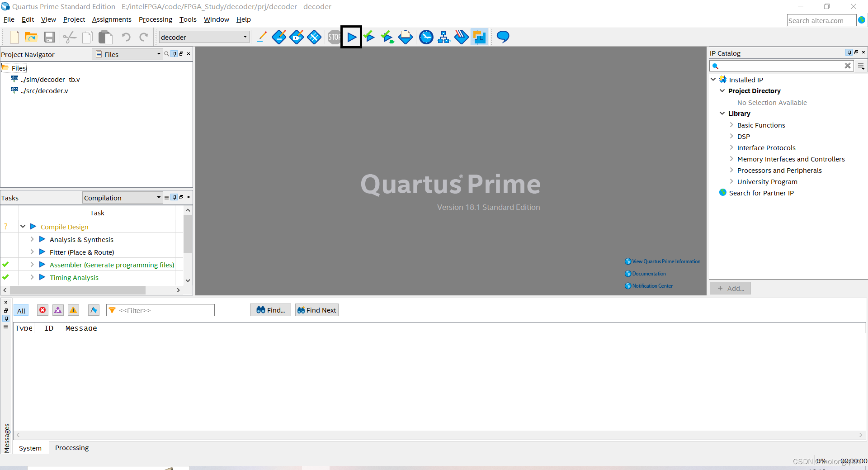This screenshot has height=470, width=868.
Task: Open the Chip Planner icon
Action: pyautogui.click(x=314, y=37)
